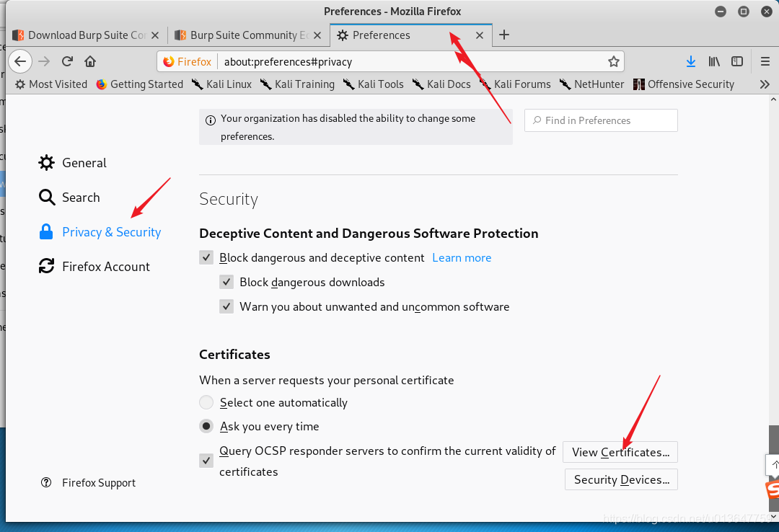Reload the current page
779x532 pixels.
67,61
